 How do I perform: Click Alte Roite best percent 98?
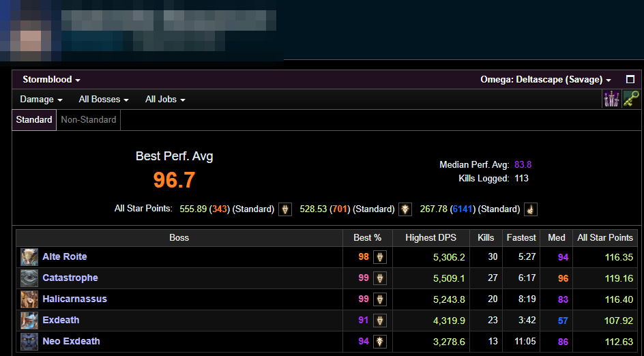point(364,256)
